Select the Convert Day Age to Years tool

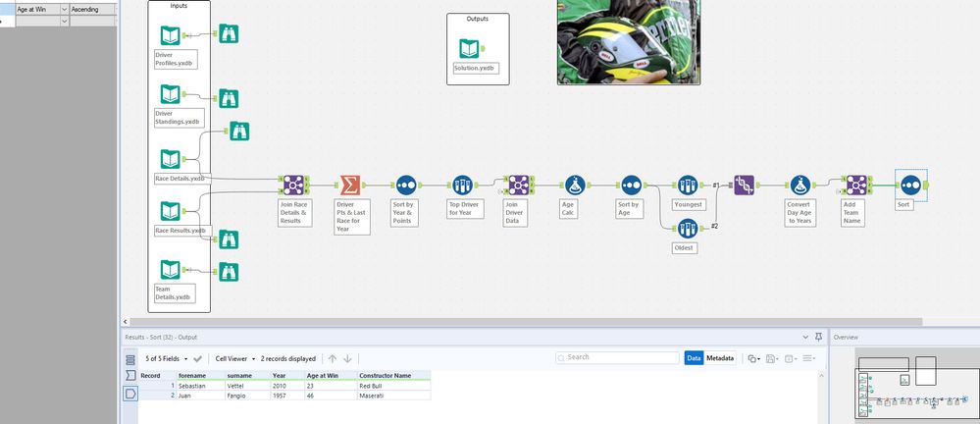click(x=800, y=185)
